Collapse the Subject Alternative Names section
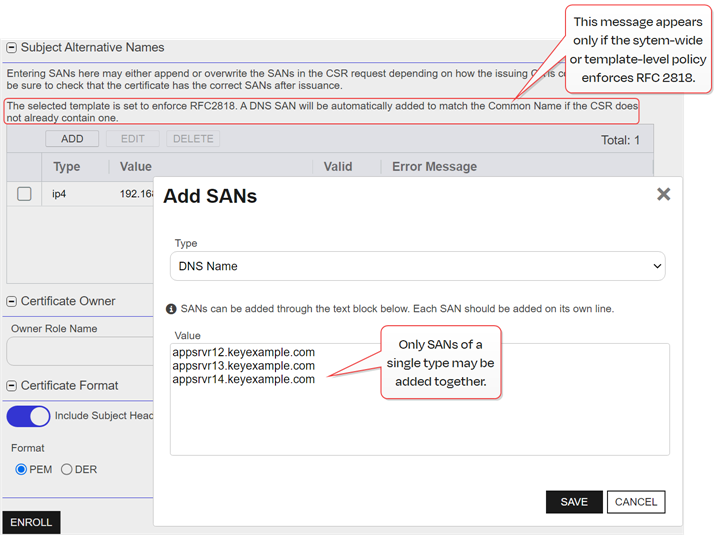 click(12, 47)
